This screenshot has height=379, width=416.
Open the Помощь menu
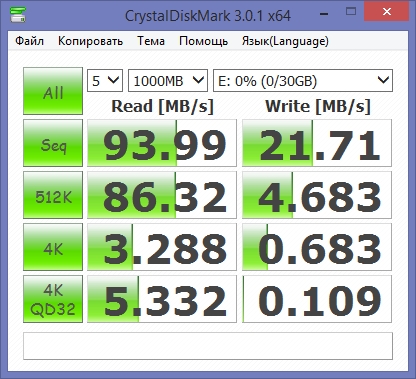point(203,41)
